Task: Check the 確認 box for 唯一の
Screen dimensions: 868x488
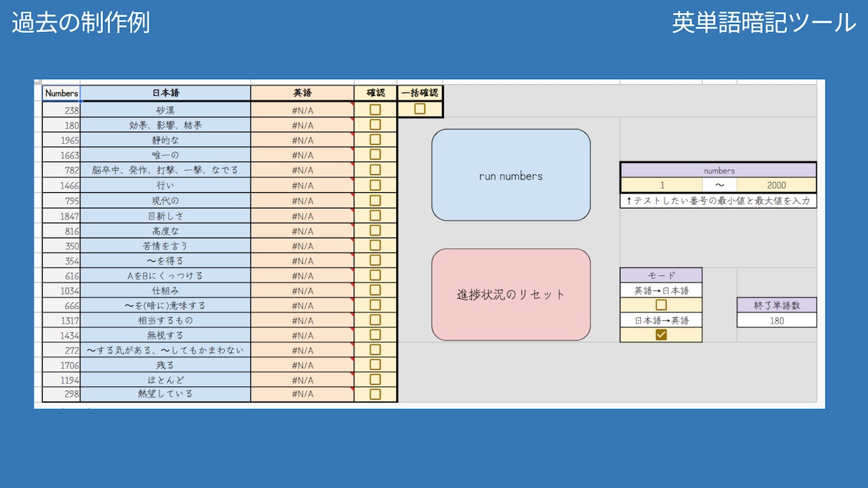Action: [x=375, y=154]
